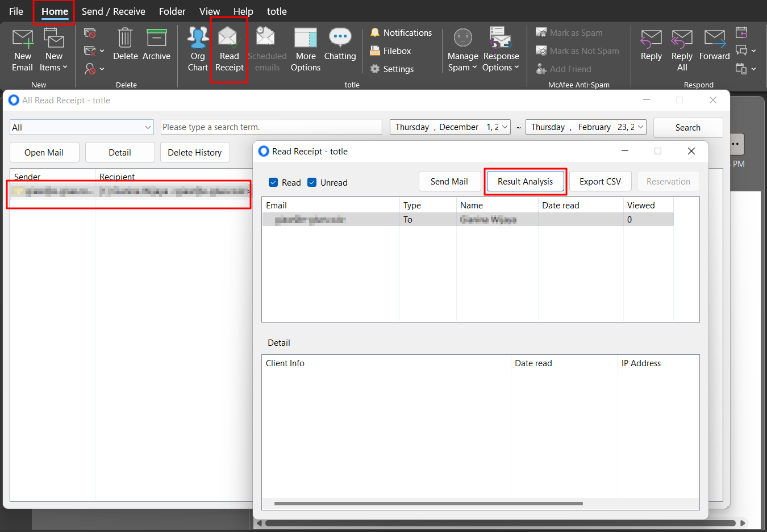Image resolution: width=767 pixels, height=532 pixels.
Task: Click the Export CSV button
Action: pos(600,182)
